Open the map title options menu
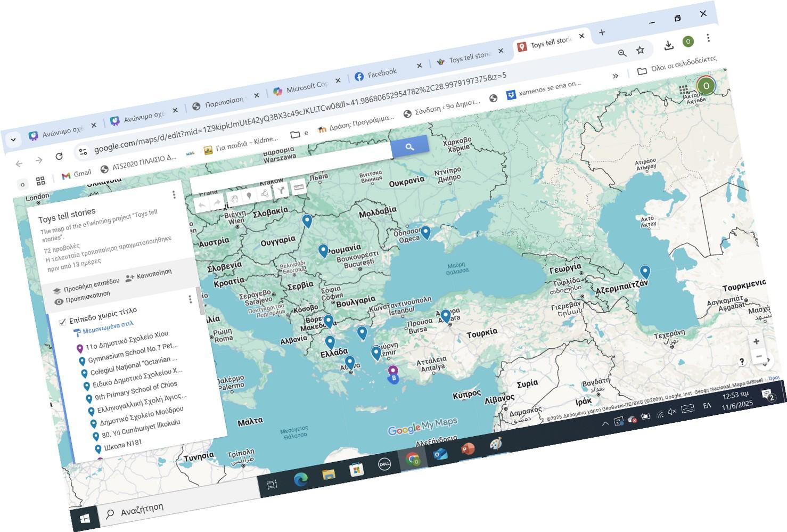 (174, 195)
